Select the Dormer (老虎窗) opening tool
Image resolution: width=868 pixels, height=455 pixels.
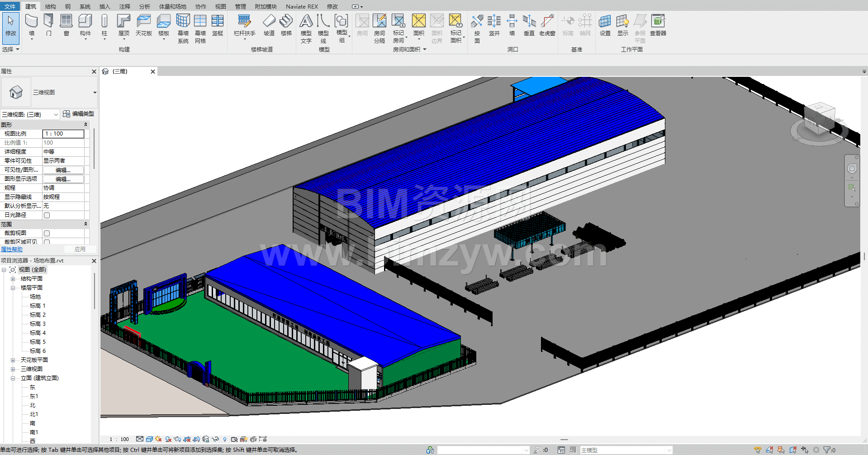coord(547,25)
